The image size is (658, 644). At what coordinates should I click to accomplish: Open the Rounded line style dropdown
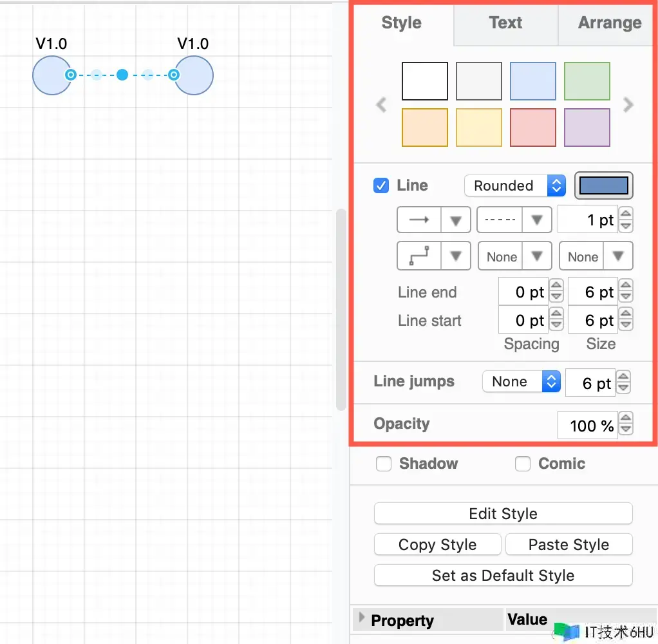pos(514,186)
